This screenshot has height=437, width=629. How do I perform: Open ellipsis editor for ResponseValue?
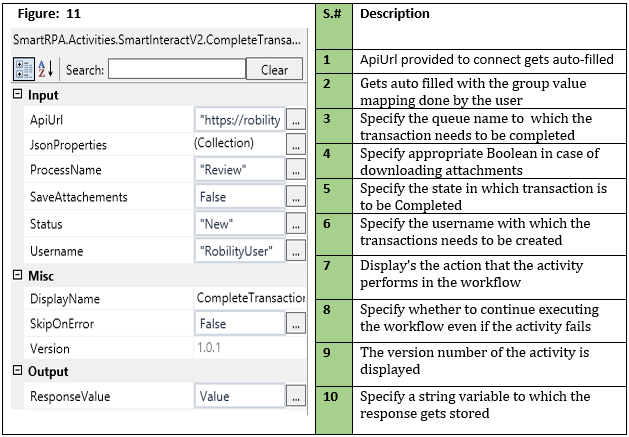295,397
